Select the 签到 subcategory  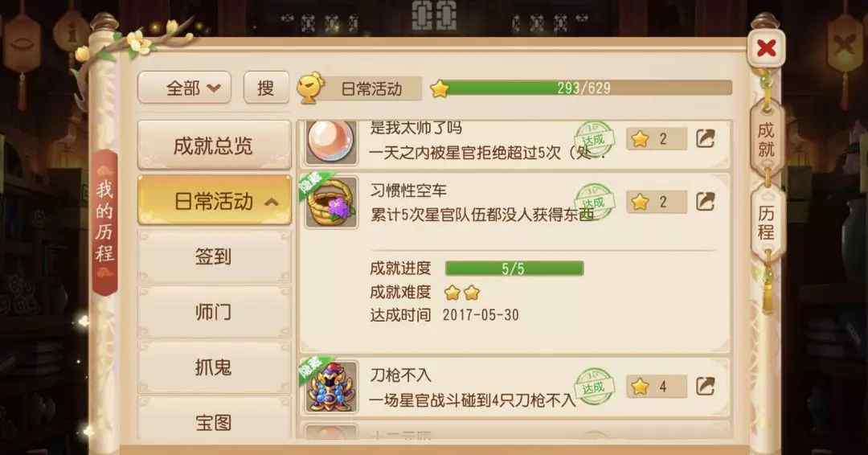[x=215, y=256]
